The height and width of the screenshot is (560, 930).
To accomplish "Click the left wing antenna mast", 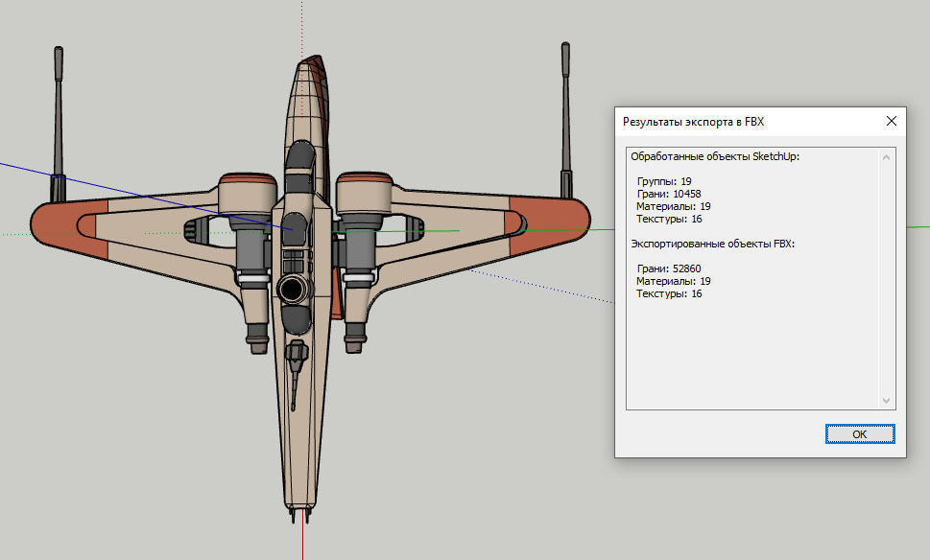I will pos(59,125).
